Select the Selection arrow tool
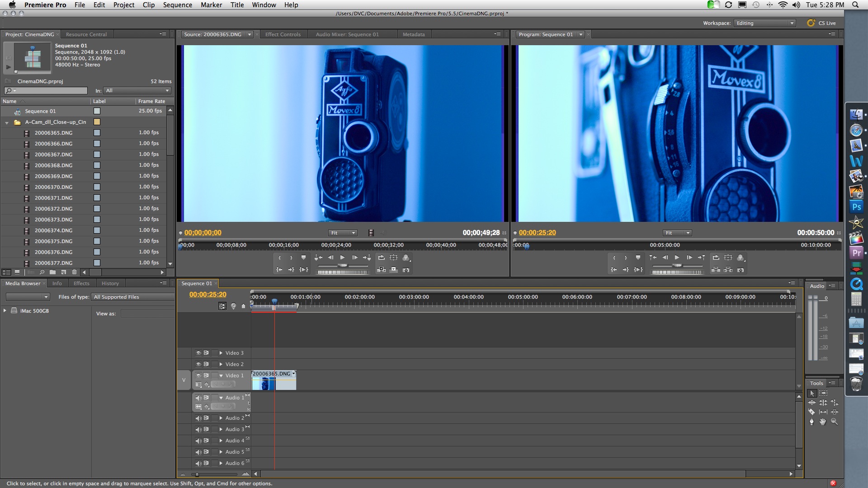Screen dimensions: 868x488 click(812, 393)
